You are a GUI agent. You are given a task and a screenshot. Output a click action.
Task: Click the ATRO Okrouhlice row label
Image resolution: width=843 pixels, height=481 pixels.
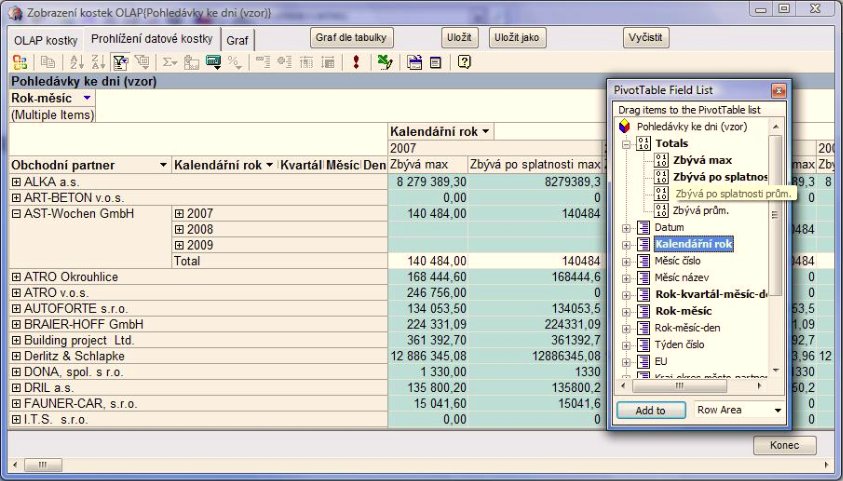pos(71,277)
